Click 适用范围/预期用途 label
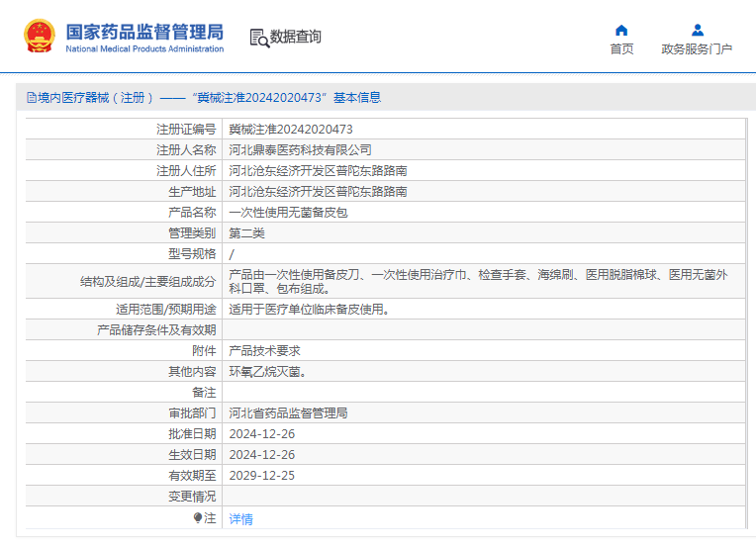This screenshot has width=756, height=548. (x=166, y=309)
